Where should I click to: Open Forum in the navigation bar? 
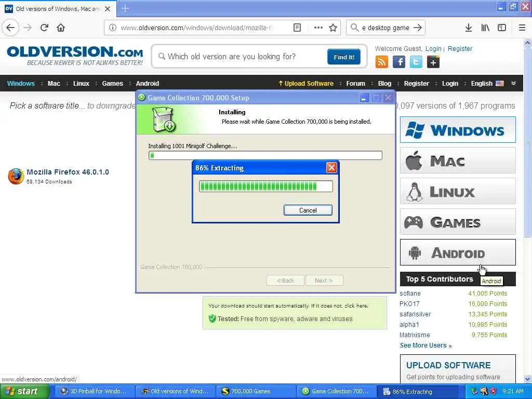(355, 84)
